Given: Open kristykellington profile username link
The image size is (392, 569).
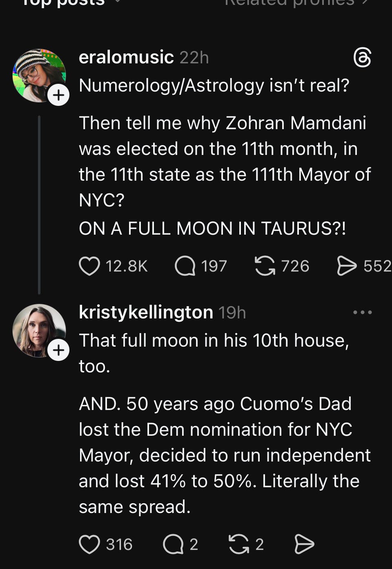Looking at the screenshot, I should pos(146,312).
